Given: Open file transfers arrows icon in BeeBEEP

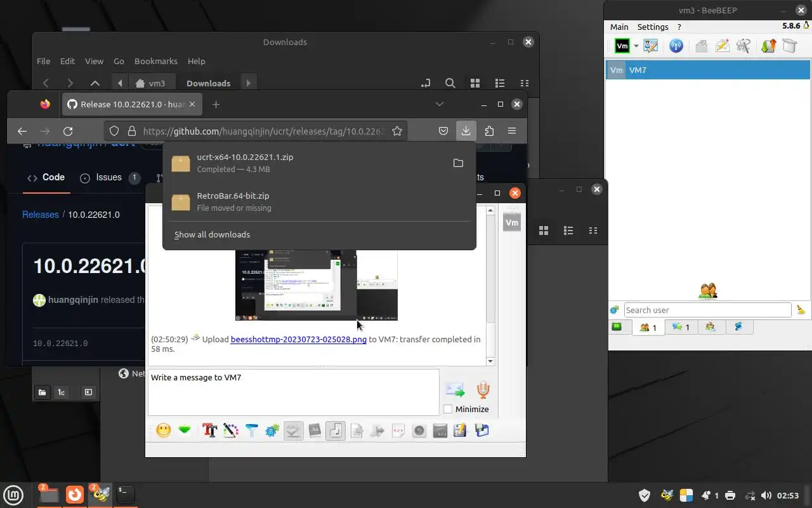Looking at the screenshot, I should [x=769, y=46].
